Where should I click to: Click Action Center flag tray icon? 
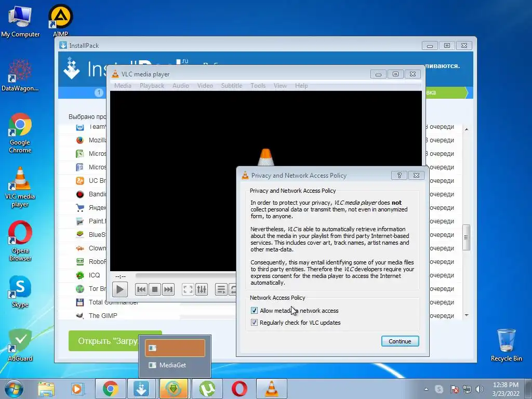tap(454, 389)
